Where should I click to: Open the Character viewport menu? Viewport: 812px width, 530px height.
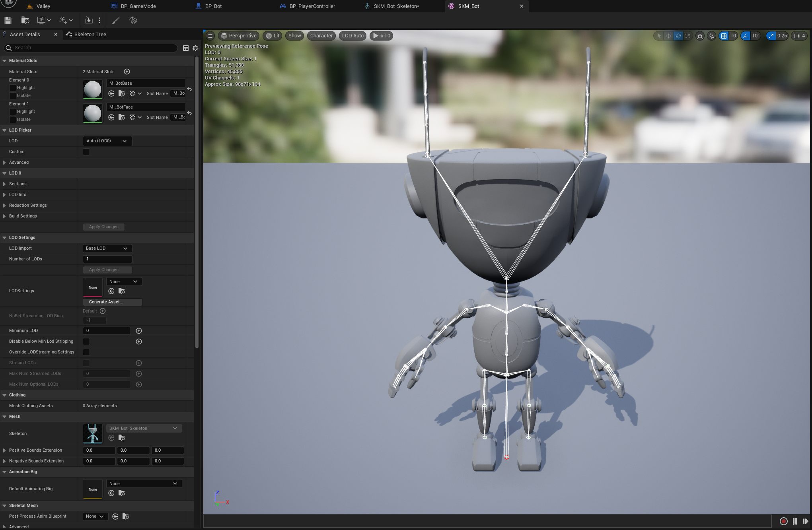pos(321,36)
